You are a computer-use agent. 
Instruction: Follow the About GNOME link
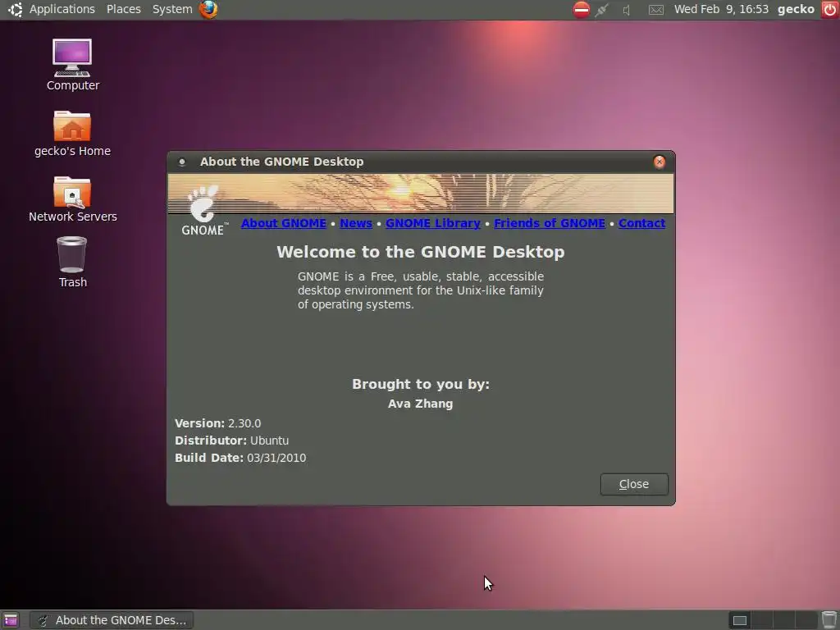pyautogui.click(x=283, y=223)
